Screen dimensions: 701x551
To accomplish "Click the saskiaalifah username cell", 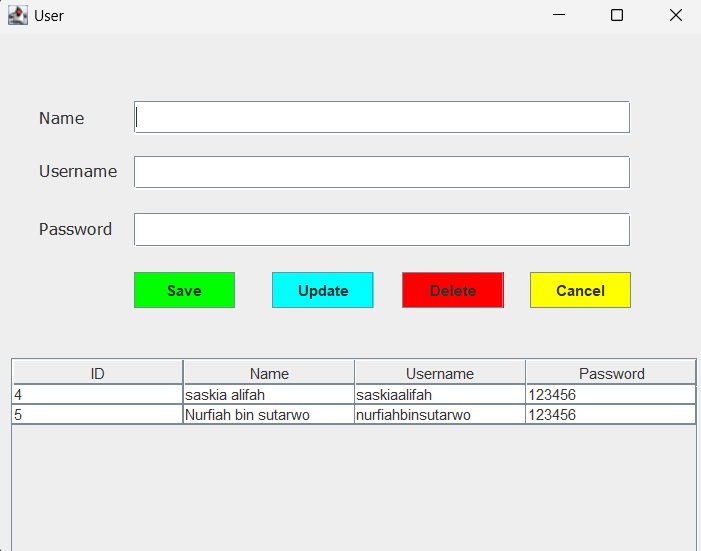I will coord(440,395).
